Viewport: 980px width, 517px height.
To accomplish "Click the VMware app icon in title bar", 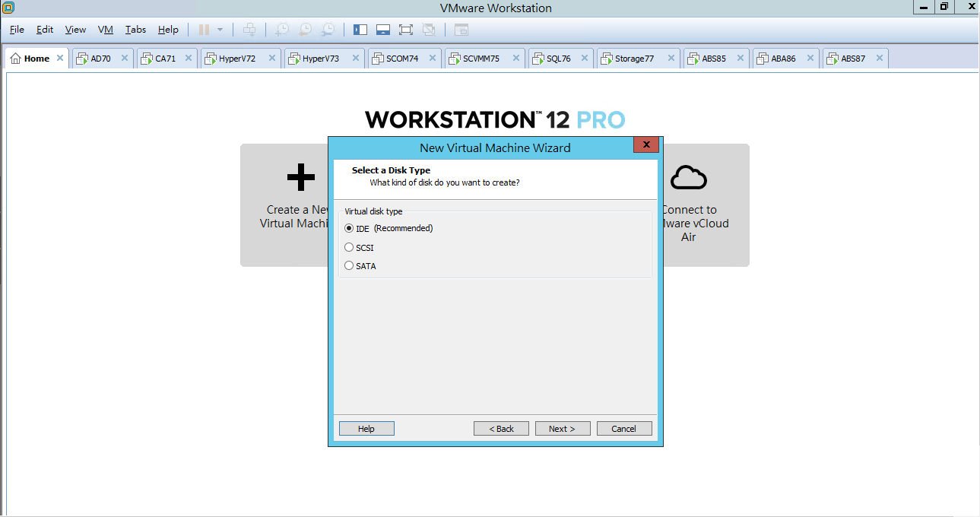I will [x=8, y=8].
